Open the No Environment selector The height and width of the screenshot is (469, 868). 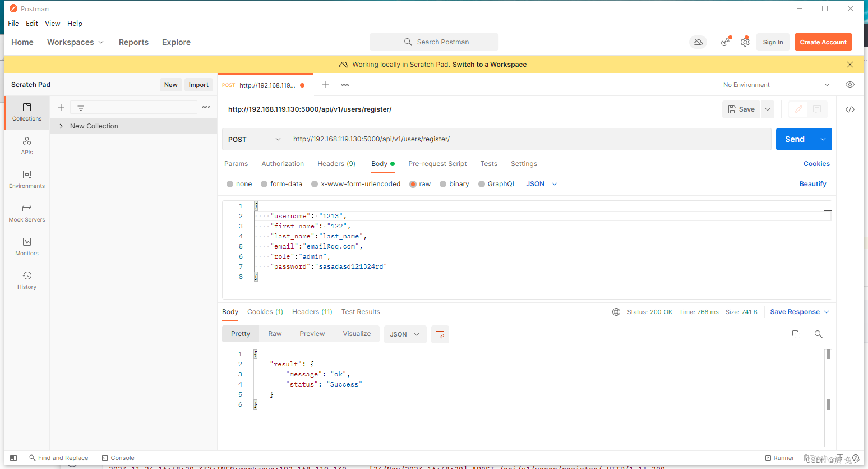776,85
